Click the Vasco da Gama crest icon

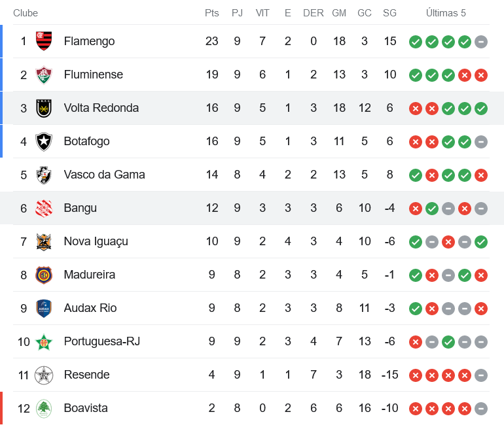click(44, 175)
